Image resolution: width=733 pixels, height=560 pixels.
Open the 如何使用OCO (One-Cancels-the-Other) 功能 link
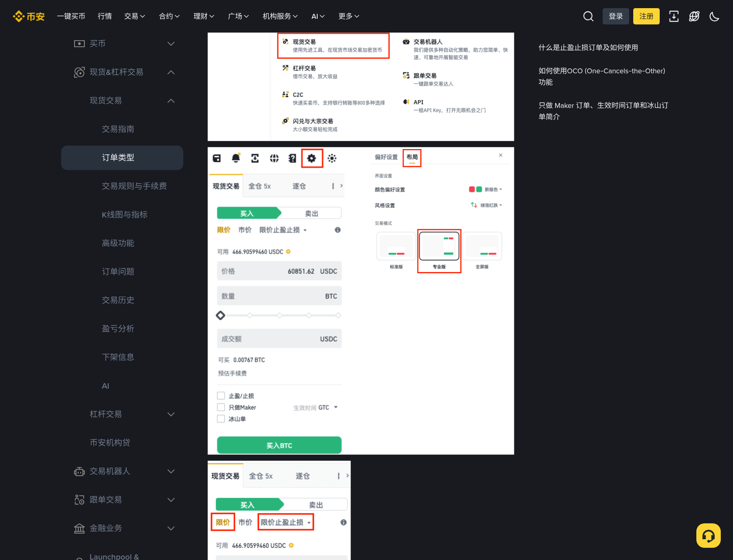(x=602, y=77)
